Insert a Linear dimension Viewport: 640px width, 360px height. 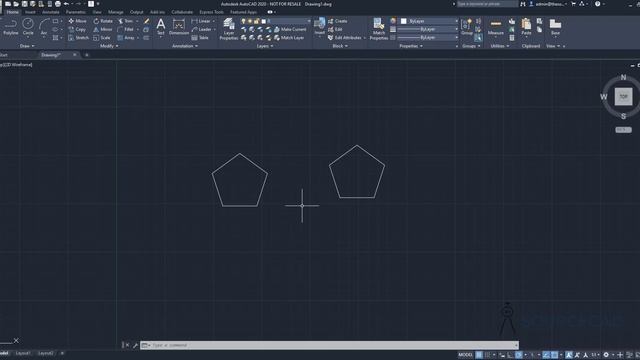coord(201,21)
